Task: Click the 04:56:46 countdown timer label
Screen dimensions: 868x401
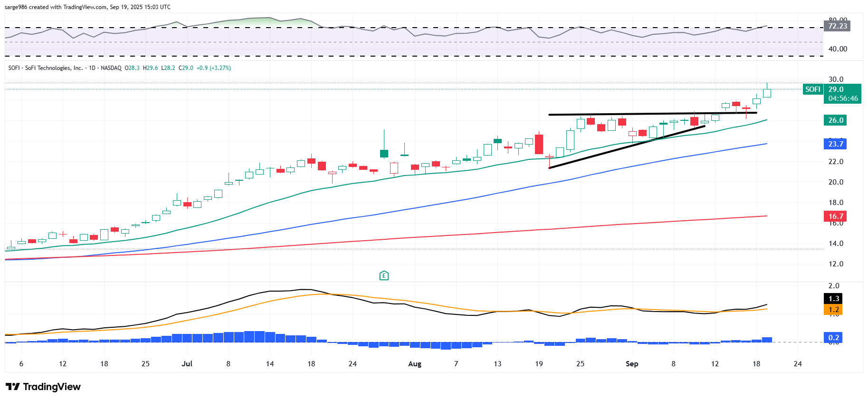Action: click(x=843, y=98)
